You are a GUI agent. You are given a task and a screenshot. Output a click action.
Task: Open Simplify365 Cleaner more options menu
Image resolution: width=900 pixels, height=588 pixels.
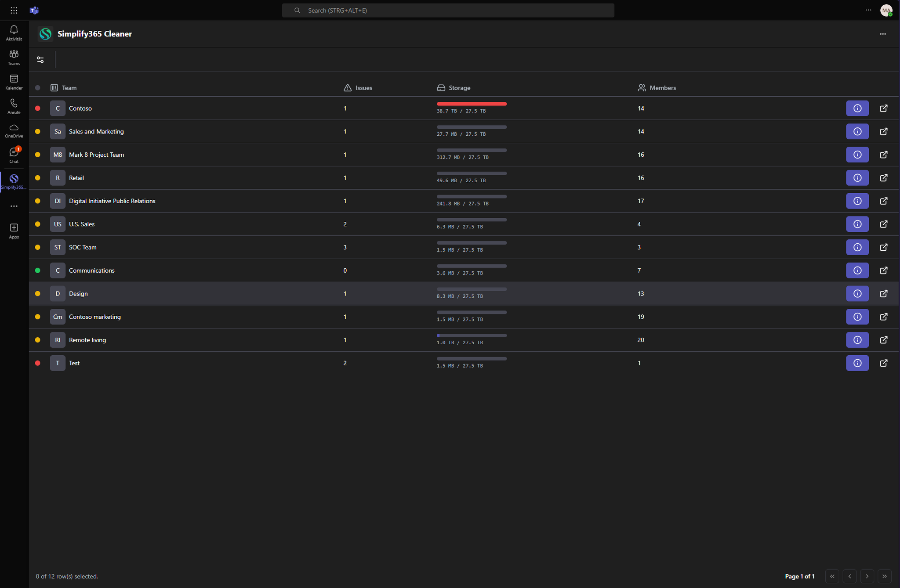click(x=882, y=34)
